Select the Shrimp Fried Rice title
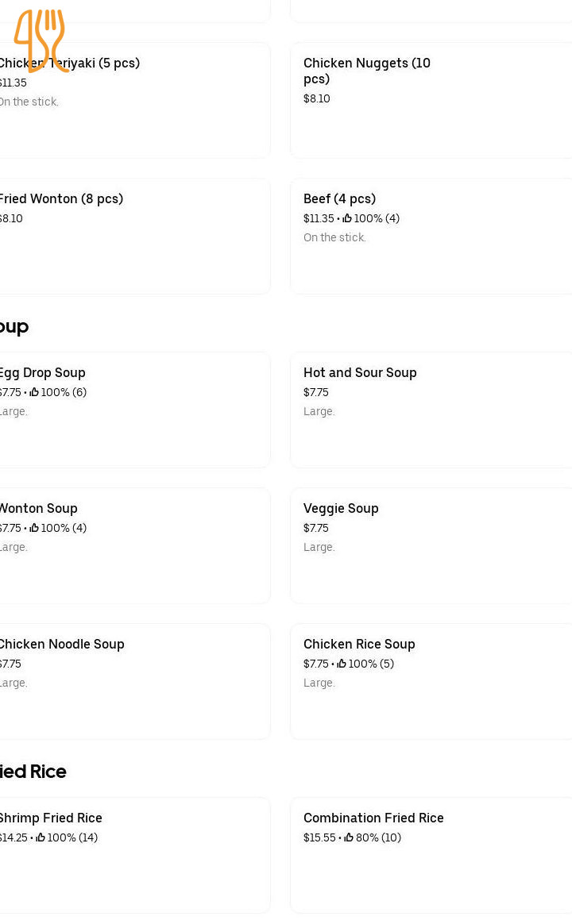Screen dimensions: 572x924 (52, 818)
